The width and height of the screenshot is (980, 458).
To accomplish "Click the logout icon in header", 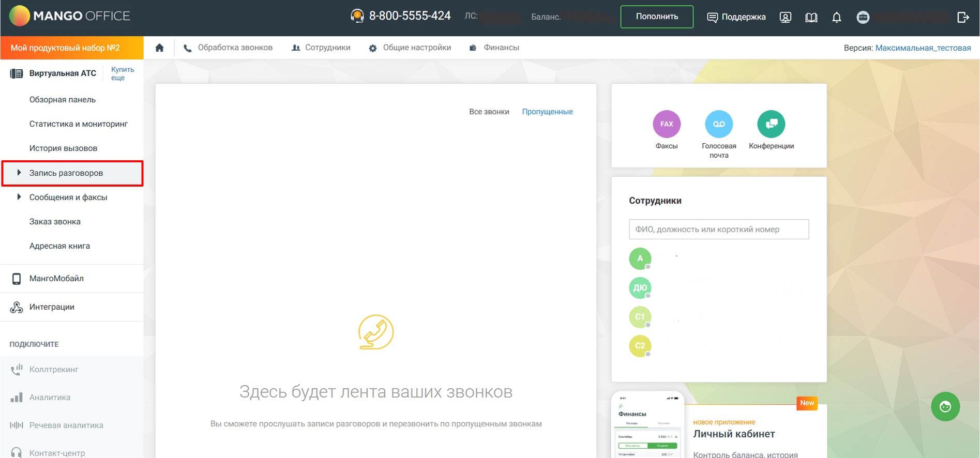I will pos(962,17).
